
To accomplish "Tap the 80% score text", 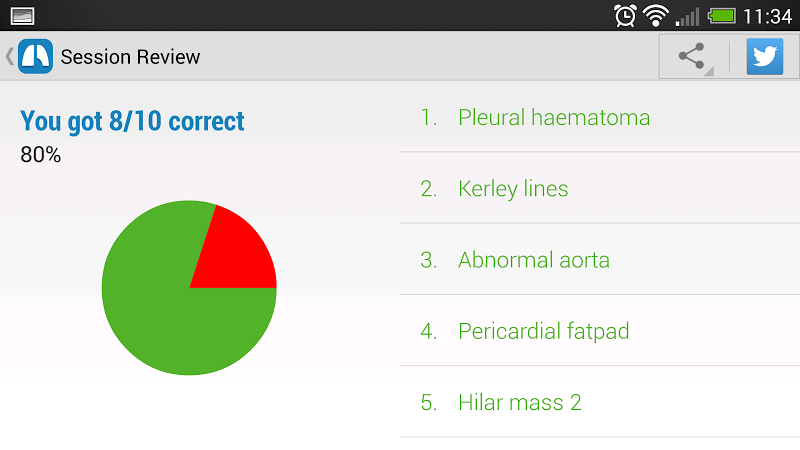I will [41, 155].
